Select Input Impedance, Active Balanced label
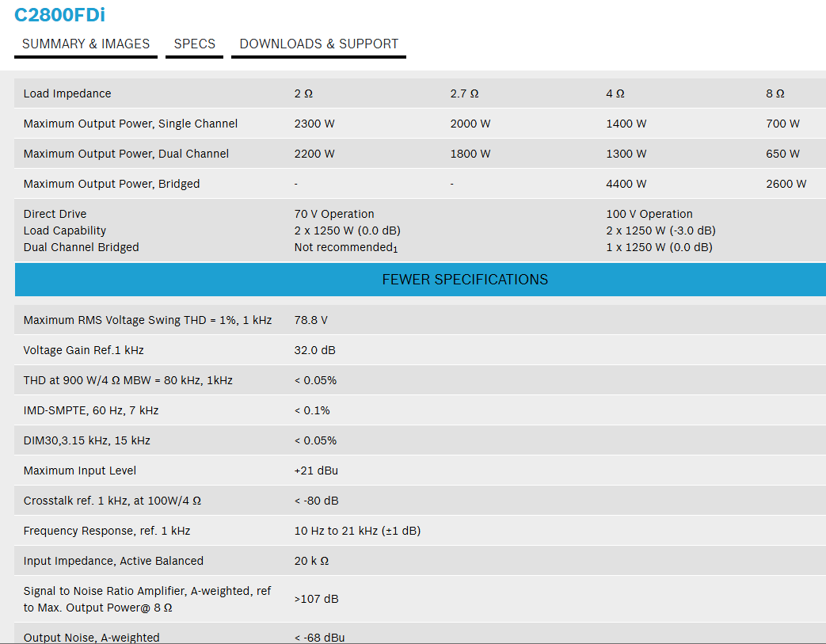The width and height of the screenshot is (826, 644). pos(113,560)
